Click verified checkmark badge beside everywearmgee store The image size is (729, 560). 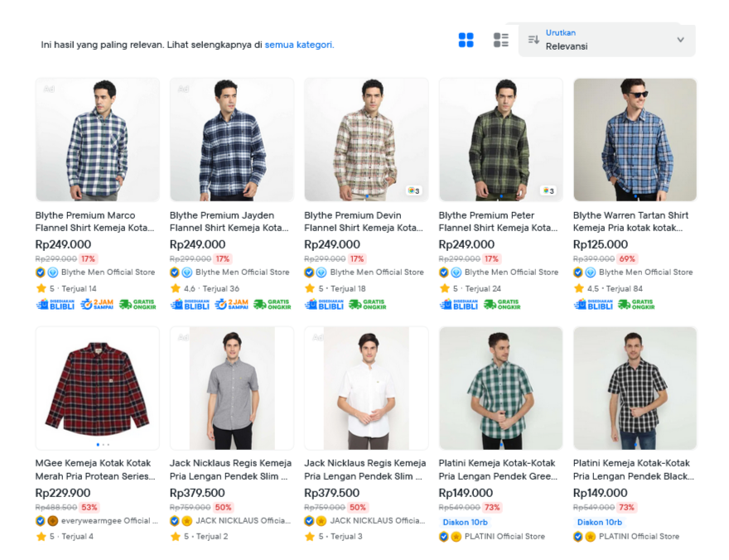pyautogui.click(x=41, y=520)
